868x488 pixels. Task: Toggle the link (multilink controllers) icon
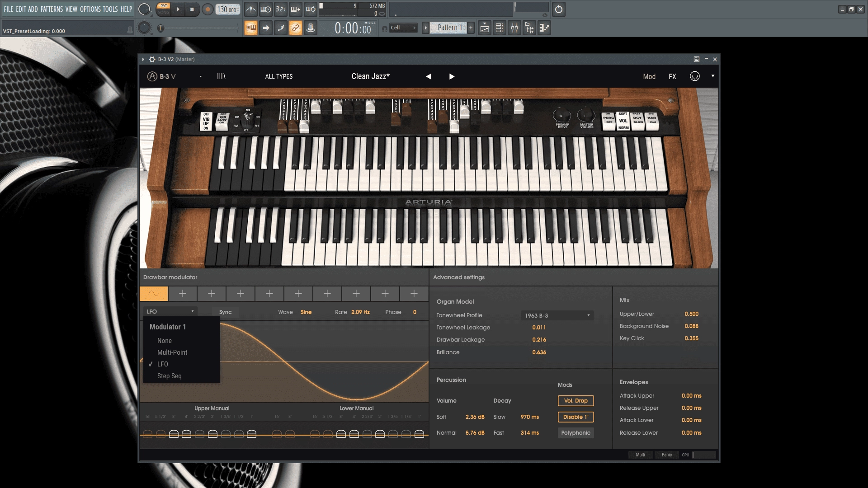click(296, 28)
